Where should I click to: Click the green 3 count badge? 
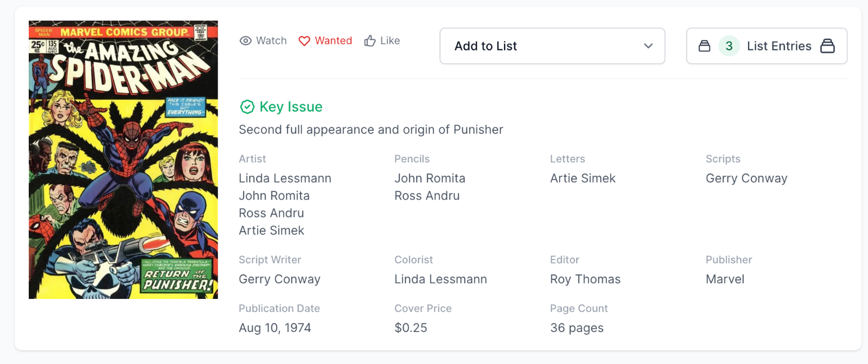729,46
